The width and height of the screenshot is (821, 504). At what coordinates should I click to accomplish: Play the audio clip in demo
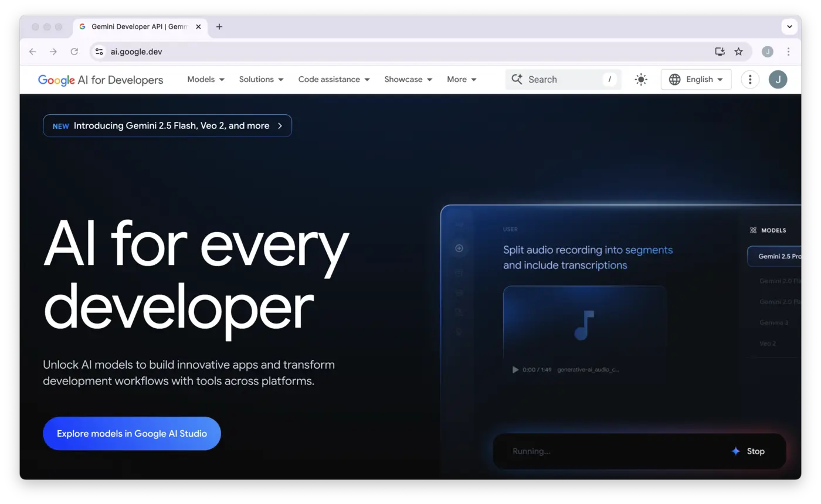515,370
